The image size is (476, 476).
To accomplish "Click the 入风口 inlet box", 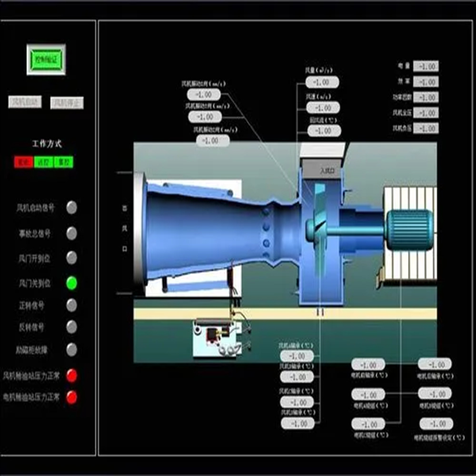I will coord(322,170).
